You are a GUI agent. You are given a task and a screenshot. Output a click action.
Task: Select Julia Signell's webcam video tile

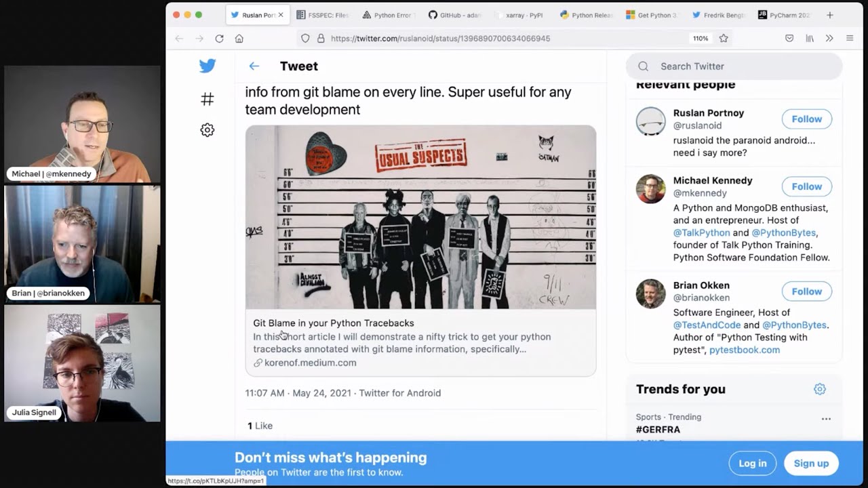pyautogui.click(x=83, y=363)
